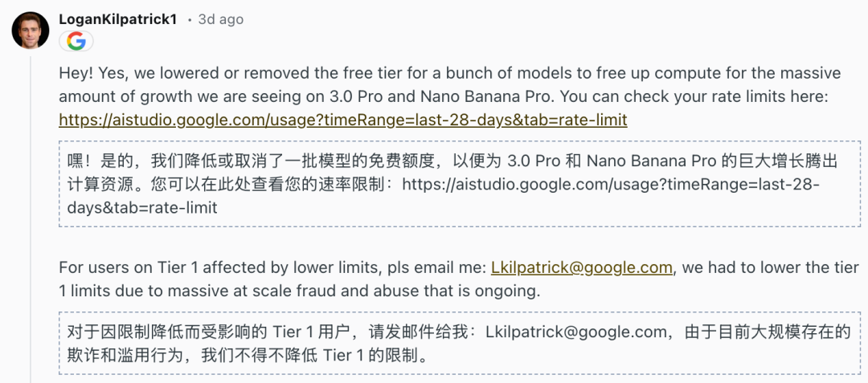This screenshot has height=383, width=868.
Task: Click the first Chinese translation box
Action: (x=454, y=185)
